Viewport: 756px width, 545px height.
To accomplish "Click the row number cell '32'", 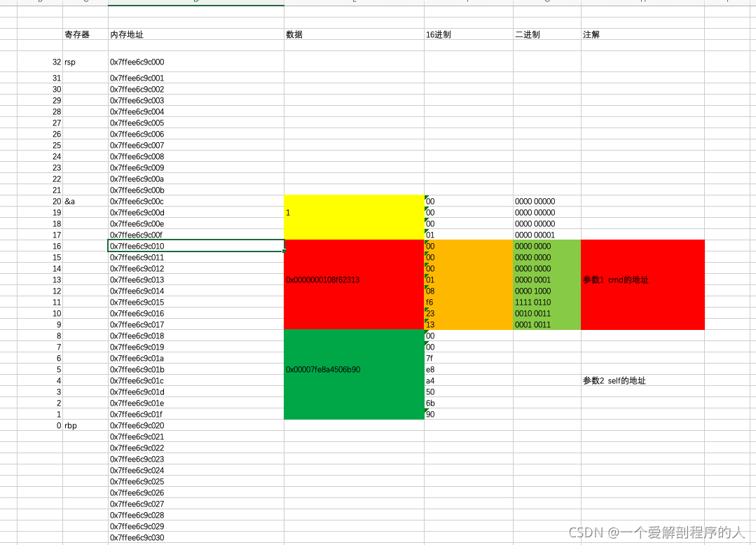I will pyautogui.click(x=40, y=62).
